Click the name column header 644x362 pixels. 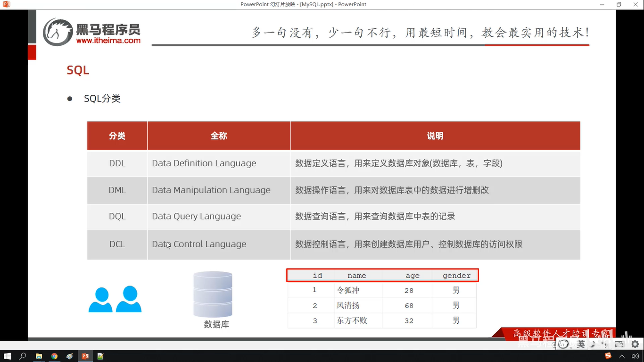pos(357,276)
